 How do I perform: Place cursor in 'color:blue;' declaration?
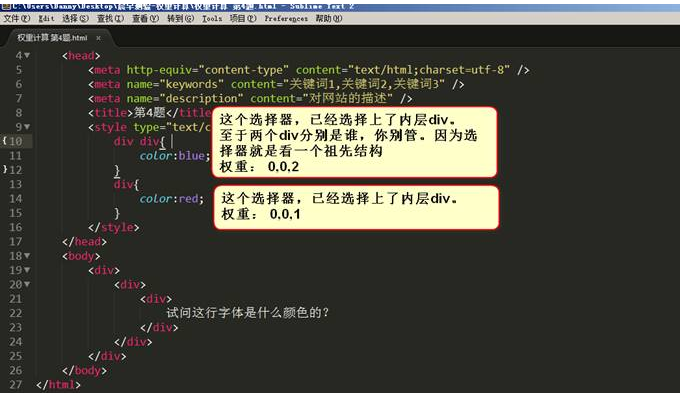(174, 156)
